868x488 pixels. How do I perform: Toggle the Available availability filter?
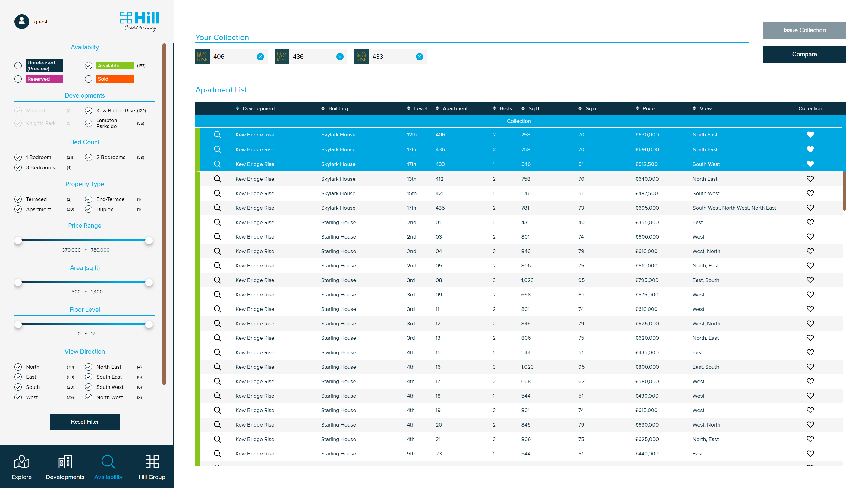[89, 66]
